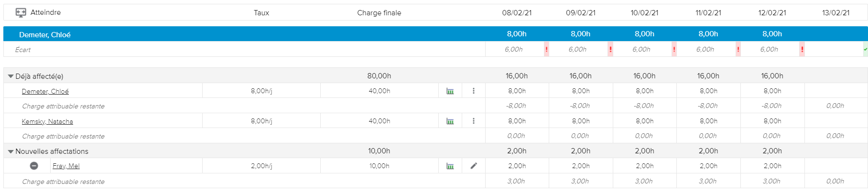
Task: Click red warning icon under 10/02/21
Action: point(674,49)
